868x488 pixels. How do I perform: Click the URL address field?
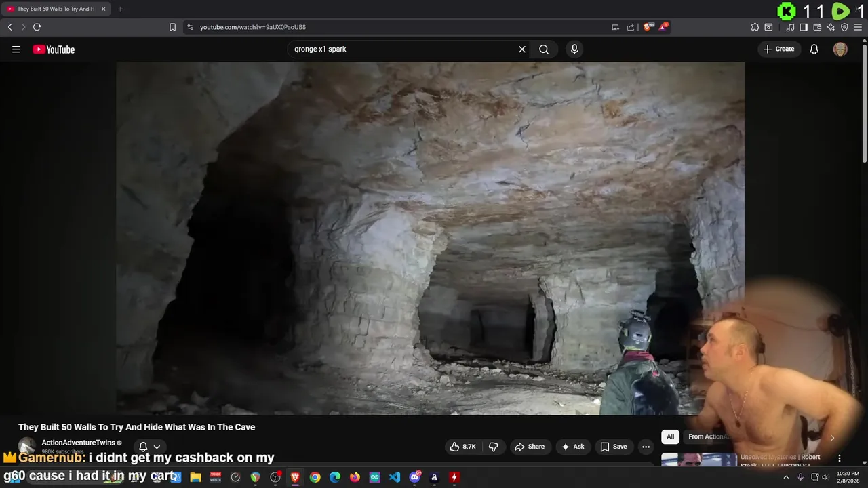(x=400, y=27)
